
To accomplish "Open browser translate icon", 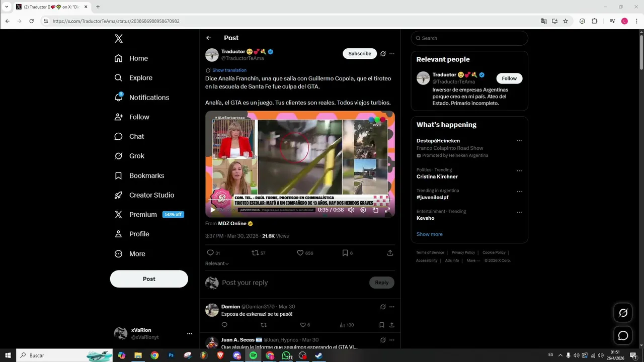I will point(544,21).
